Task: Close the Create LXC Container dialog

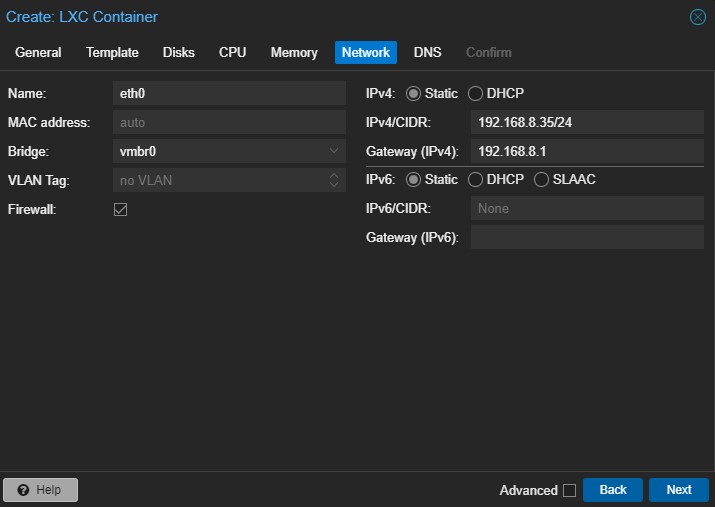Action: point(698,17)
